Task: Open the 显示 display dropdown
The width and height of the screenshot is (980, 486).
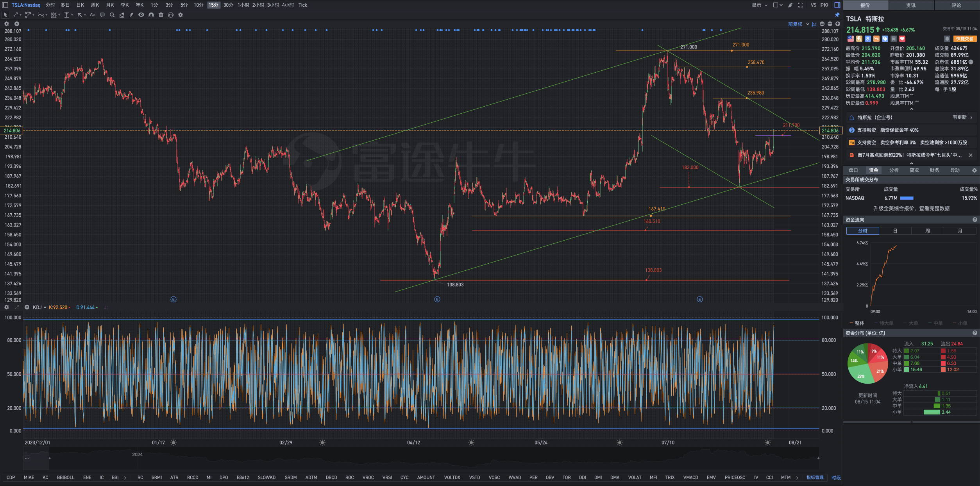Action: click(760, 5)
